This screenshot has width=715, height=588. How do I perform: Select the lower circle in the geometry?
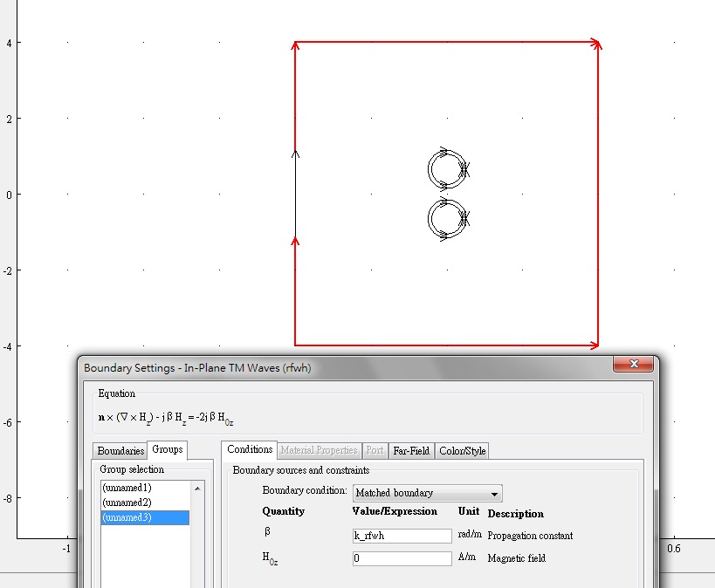click(x=430, y=218)
